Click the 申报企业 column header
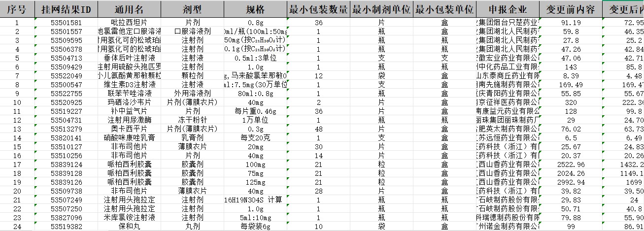 [508, 9]
